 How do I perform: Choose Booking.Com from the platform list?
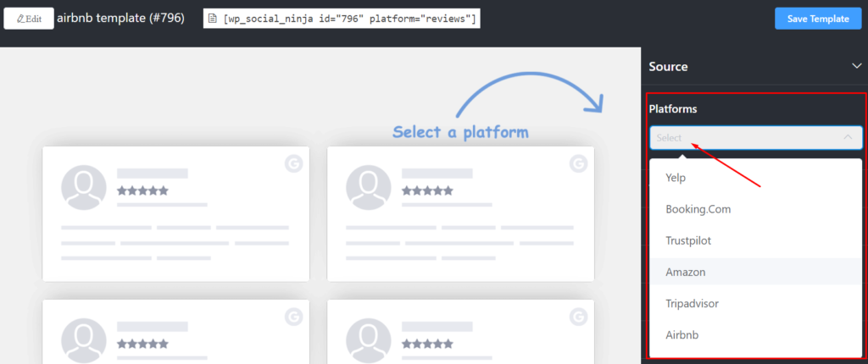(755, 209)
